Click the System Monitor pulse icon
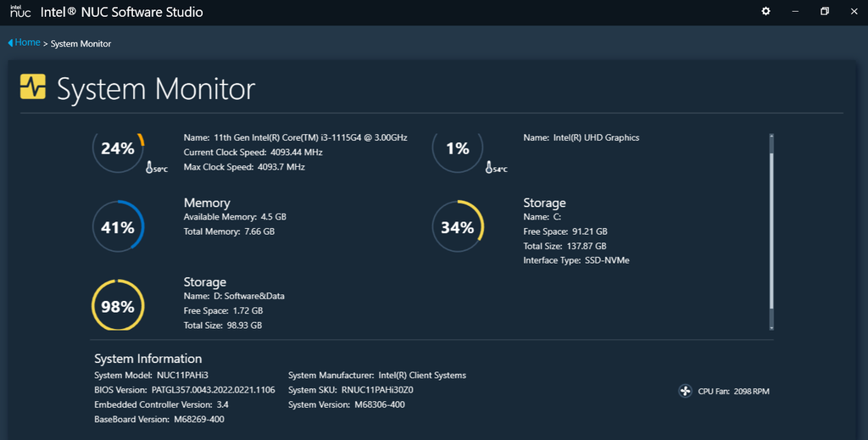 click(33, 86)
